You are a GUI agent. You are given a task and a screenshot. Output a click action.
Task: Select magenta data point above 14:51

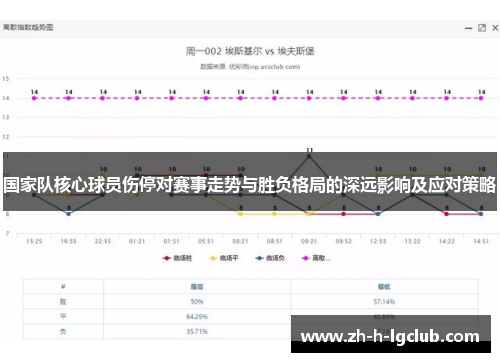coord(481,98)
